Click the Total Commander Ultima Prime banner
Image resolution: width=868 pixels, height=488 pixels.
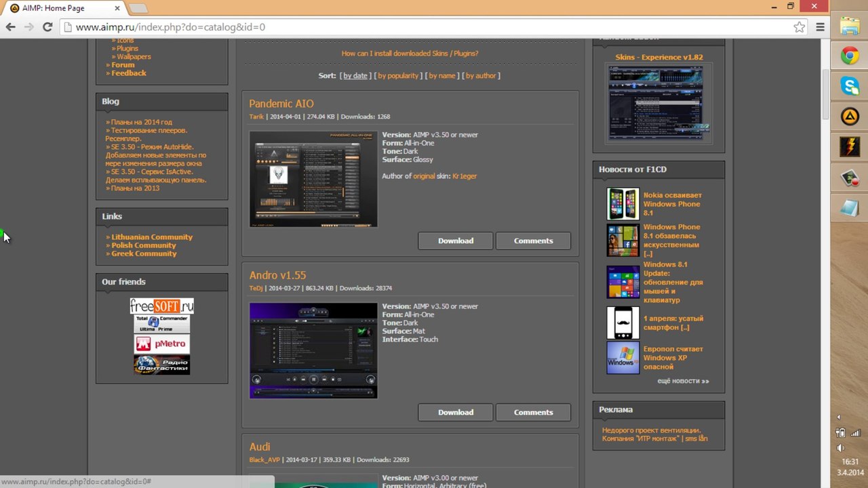click(x=161, y=324)
